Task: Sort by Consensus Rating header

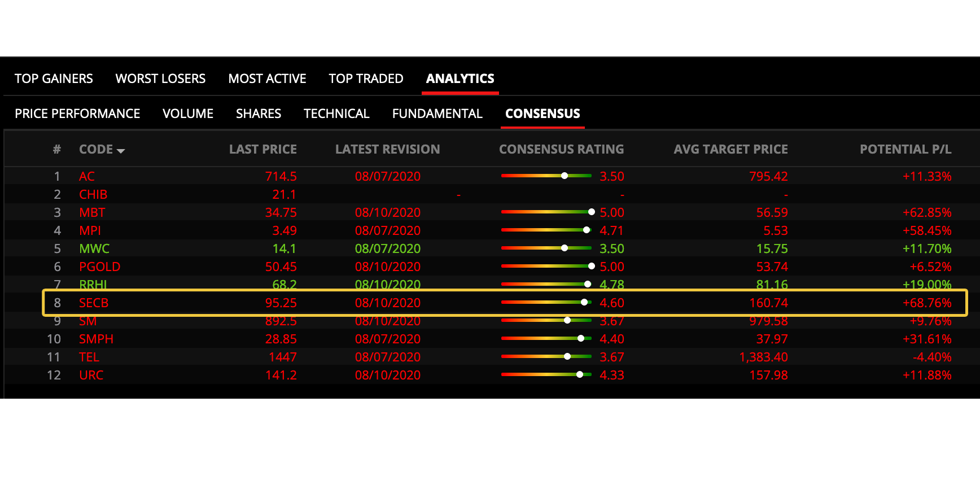Action: click(x=561, y=149)
